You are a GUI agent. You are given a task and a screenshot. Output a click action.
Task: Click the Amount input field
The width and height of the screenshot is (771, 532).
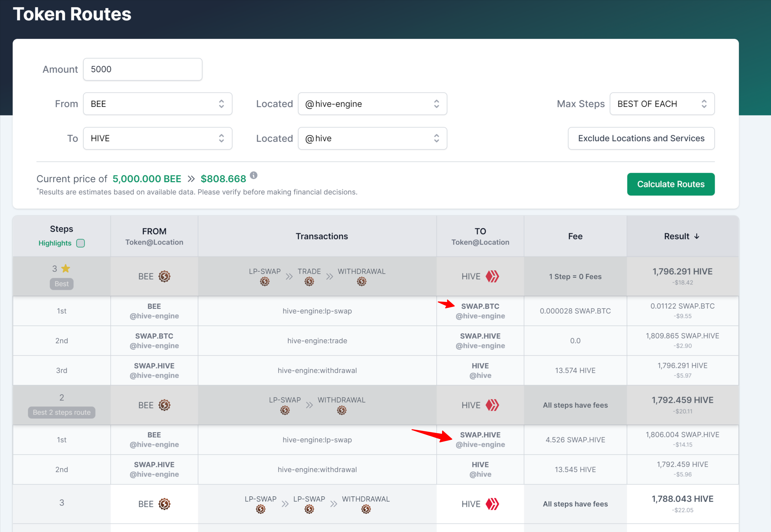143,69
